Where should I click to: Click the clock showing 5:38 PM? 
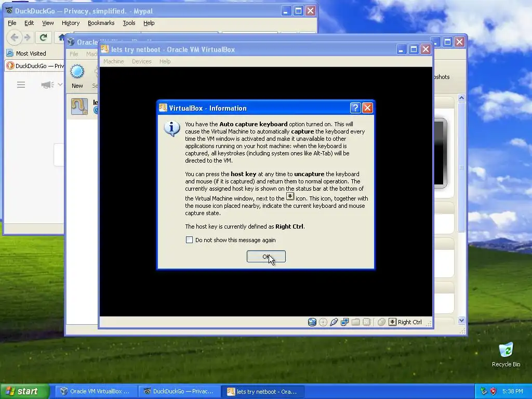tap(512, 392)
